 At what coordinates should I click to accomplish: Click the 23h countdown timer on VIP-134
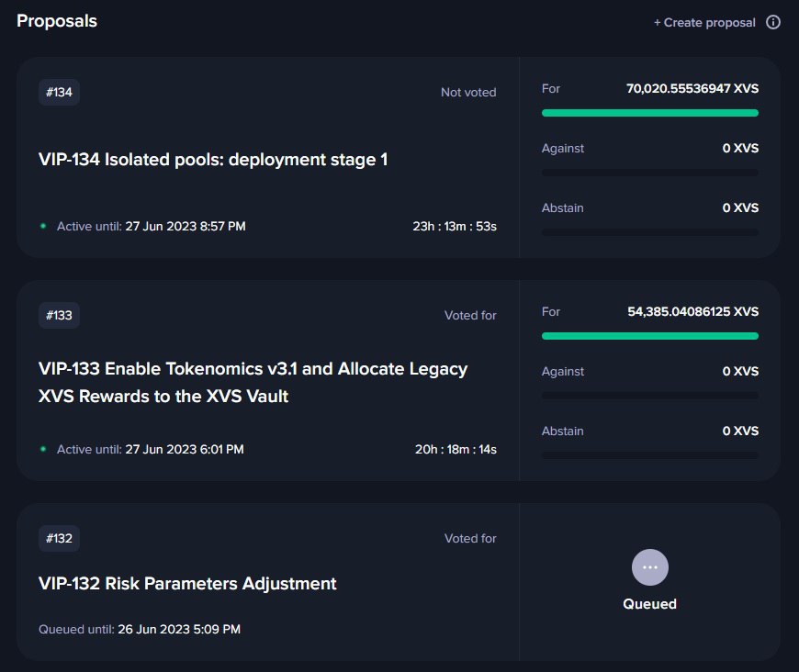pyautogui.click(x=455, y=226)
